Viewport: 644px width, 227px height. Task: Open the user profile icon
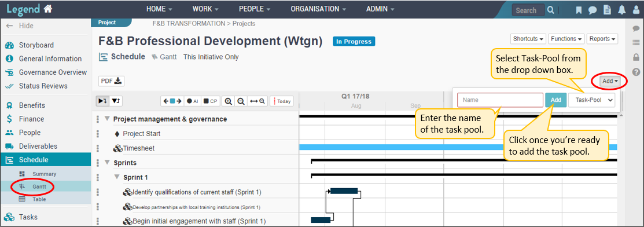click(636, 10)
